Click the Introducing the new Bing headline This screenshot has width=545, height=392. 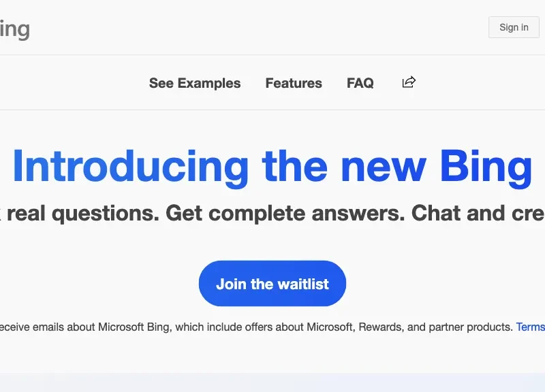[x=272, y=167]
